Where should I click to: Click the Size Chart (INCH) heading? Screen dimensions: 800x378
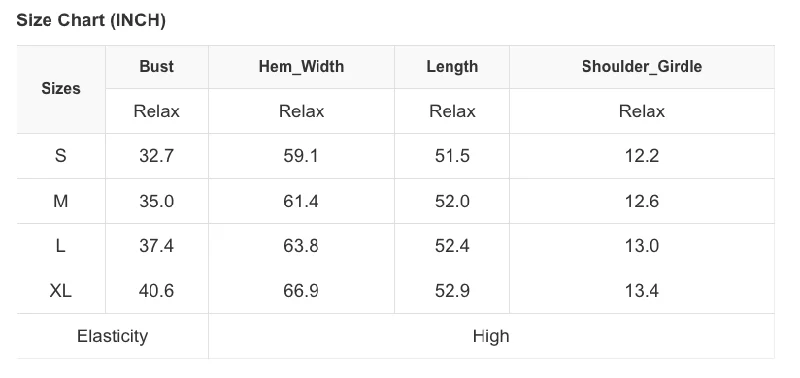91,20
